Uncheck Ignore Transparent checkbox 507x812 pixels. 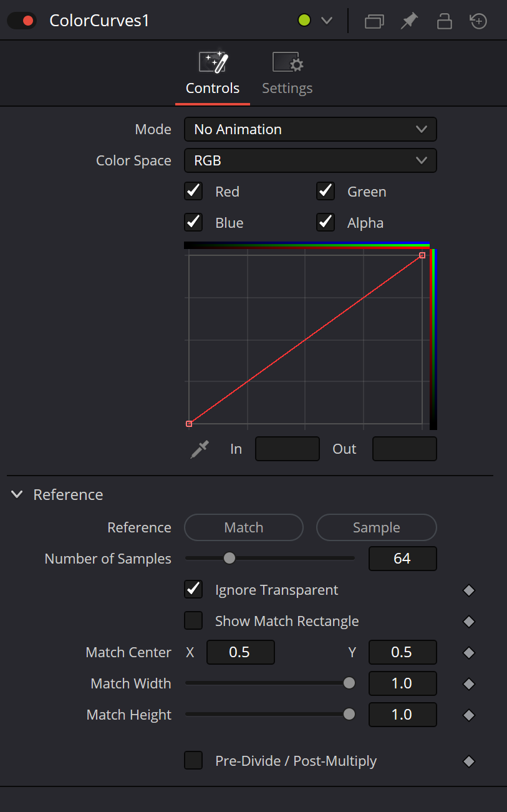click(x=193, y=589)
